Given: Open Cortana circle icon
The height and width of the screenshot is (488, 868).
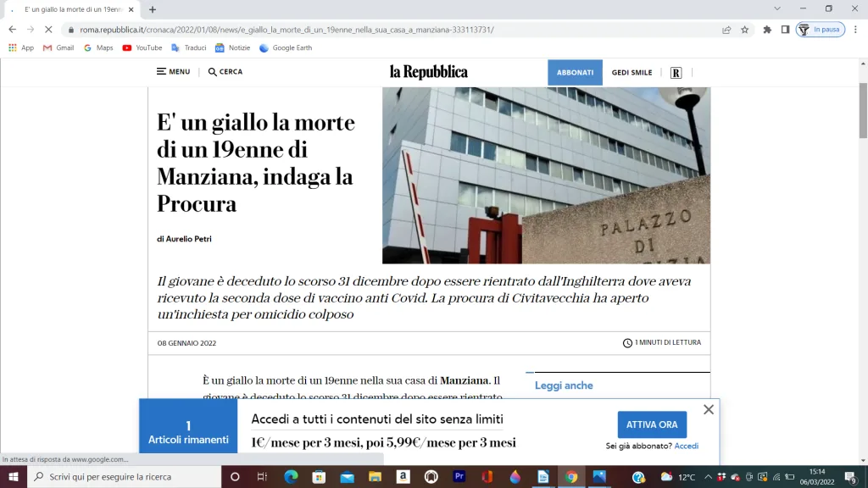Looking at the screenshot, I should [x=235, y=476].
